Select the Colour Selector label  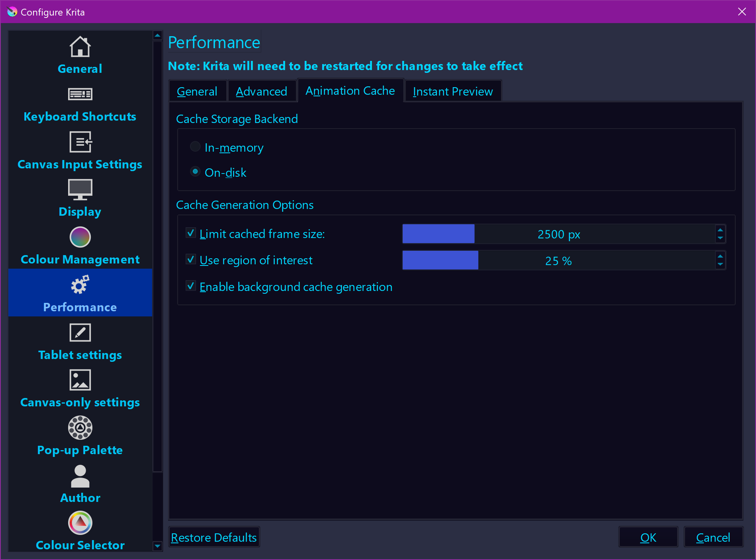tap(80, 545)
